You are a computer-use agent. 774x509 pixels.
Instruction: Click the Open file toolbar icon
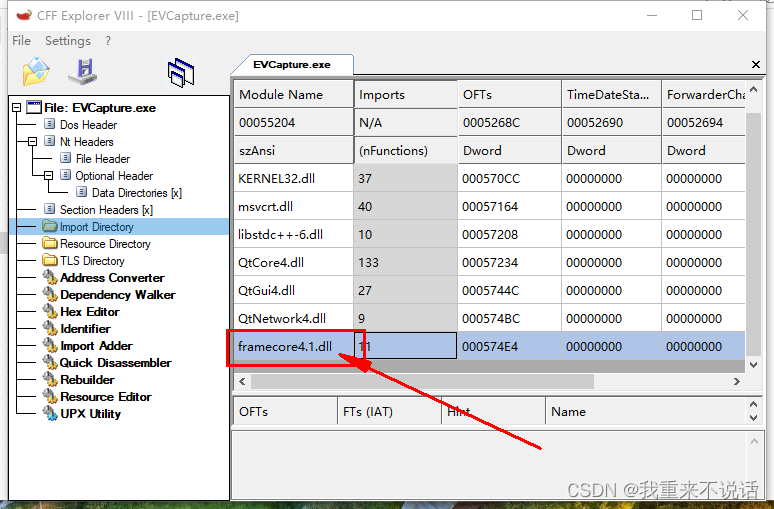pos(36,72)
